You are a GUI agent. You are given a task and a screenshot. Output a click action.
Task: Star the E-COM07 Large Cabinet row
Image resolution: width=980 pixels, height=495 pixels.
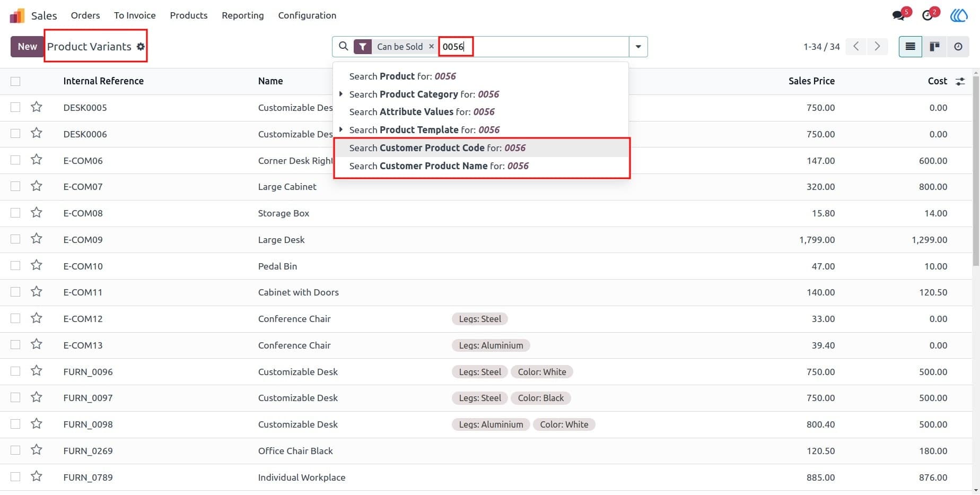point(37,186)
